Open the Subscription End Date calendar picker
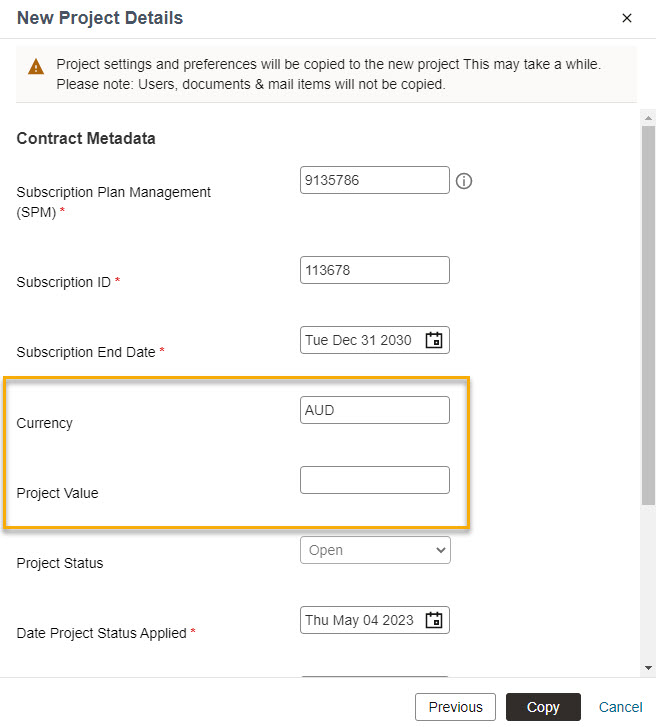 point(434,340)
